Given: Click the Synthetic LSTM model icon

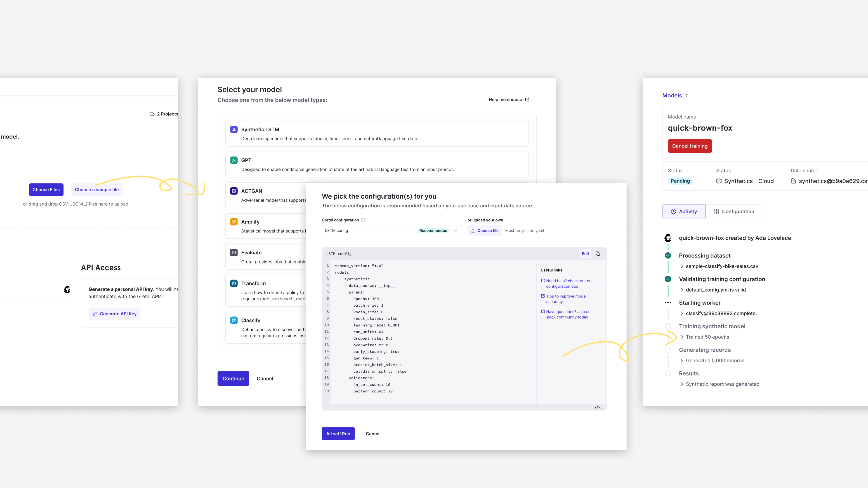Looking at the screenshot, I should [x=234, y=129].
